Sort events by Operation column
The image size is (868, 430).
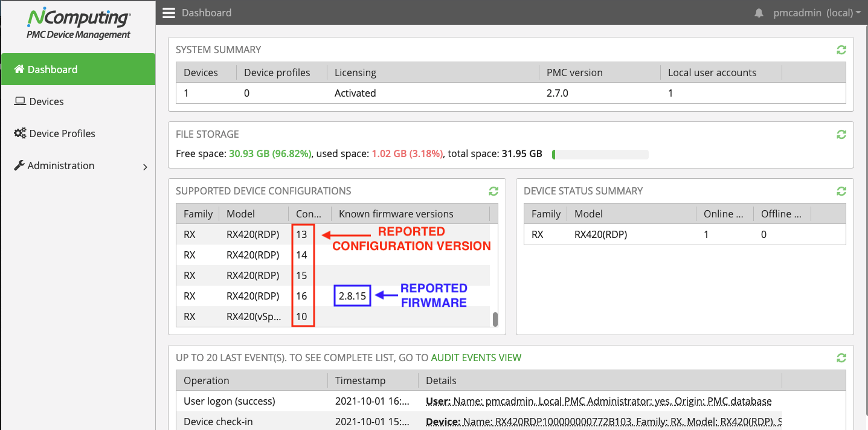click(x=252, y=380)
